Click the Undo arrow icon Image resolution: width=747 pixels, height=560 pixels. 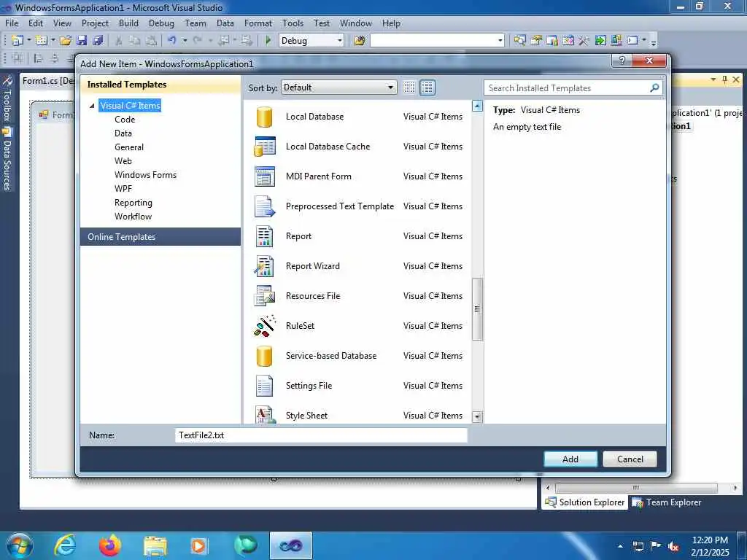172,41
